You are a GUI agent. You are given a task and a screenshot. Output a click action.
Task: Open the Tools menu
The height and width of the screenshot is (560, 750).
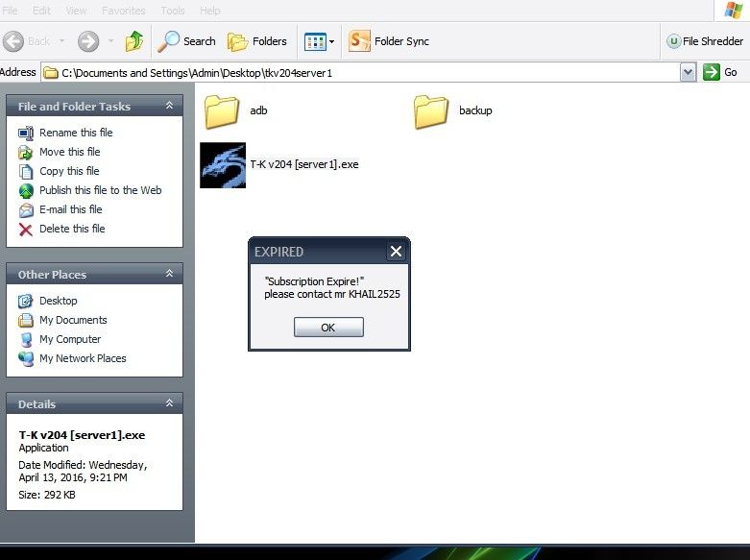pos(173,11)
